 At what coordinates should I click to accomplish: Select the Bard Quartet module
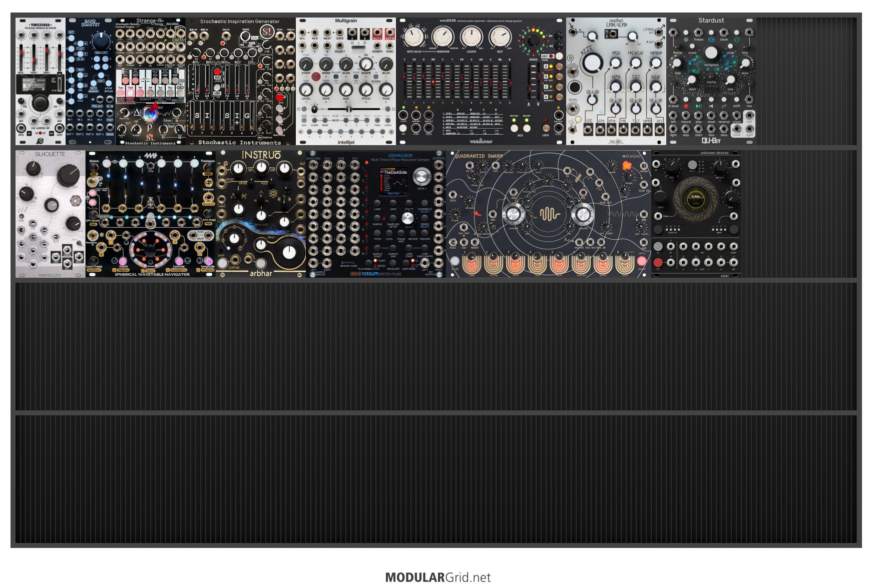click(91, 82)
